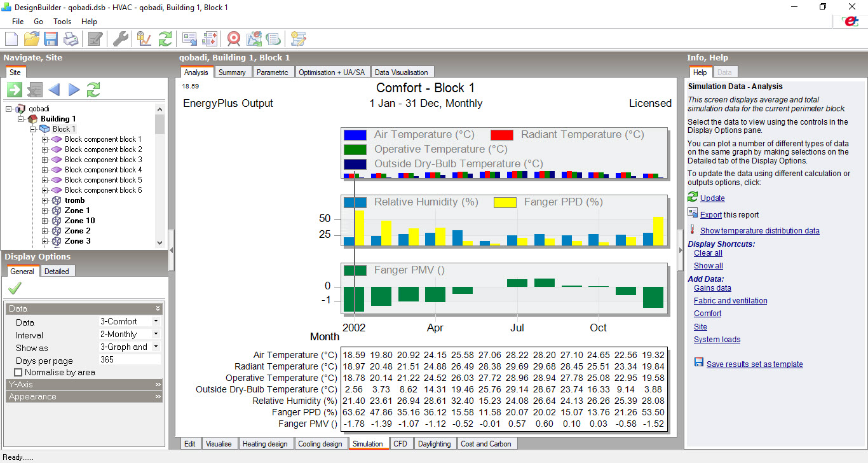Viewport: 868px width, 463px height.
Task: Click the green update arrows in top toolbar
Action: point(165,39)
